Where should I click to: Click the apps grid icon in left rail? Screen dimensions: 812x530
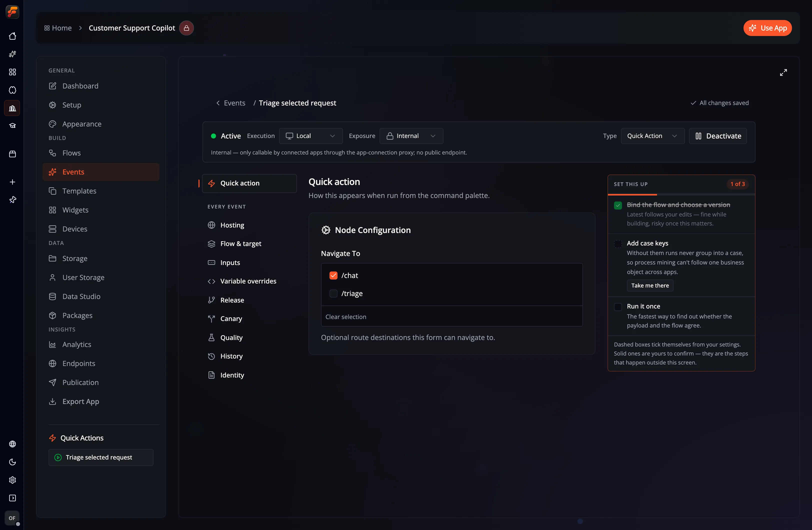pyautogui.click(x=12, y=72)
